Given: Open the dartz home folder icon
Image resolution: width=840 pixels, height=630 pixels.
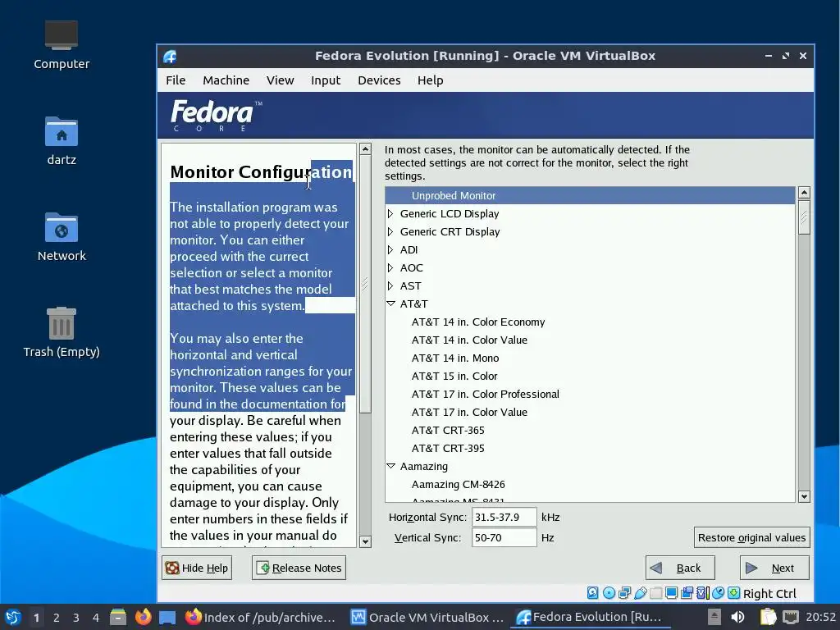Looking at the screenshot, I should (61, 141).
